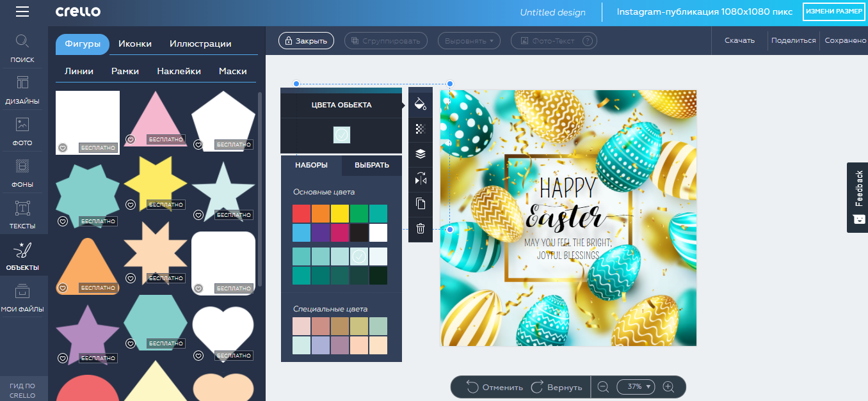Favorite the purple star shape
Image resolution: width=868 pixels, height=401 pixels.
click(x=63, y=358)
